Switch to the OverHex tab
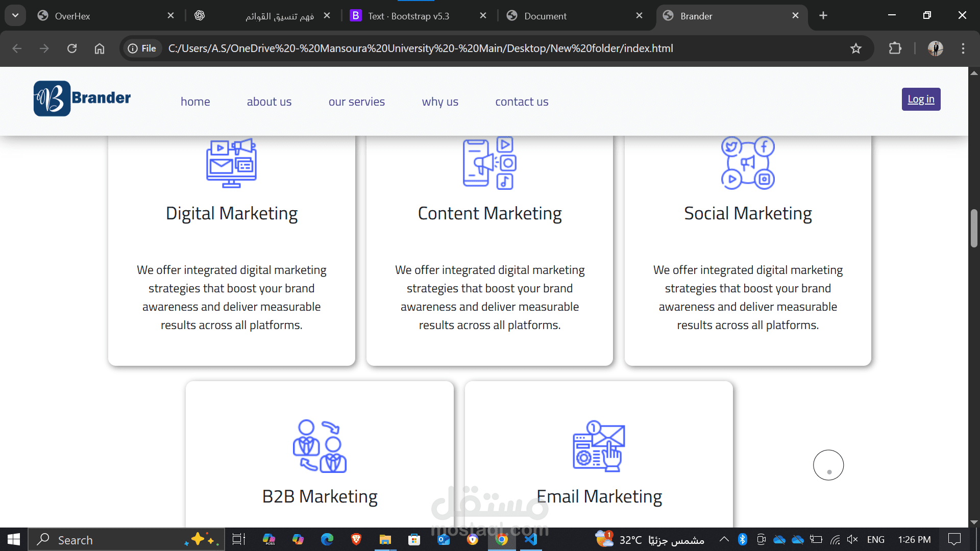 click(72, 16)
